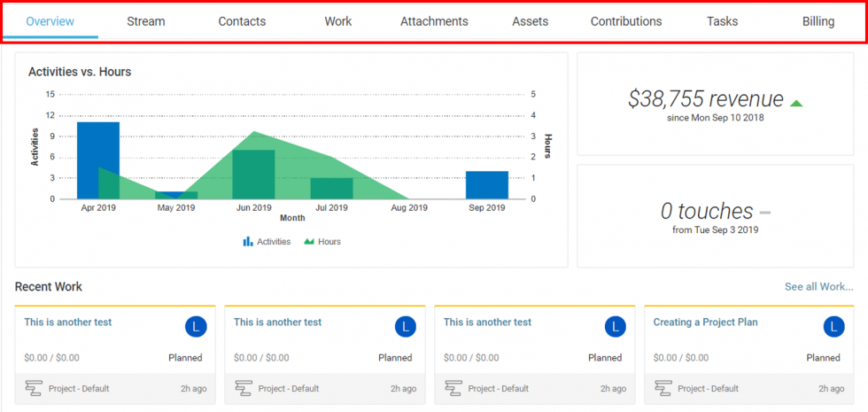Open the Contacts tab
This screenshot has height=412, width=868.
(x=242, y=21)
